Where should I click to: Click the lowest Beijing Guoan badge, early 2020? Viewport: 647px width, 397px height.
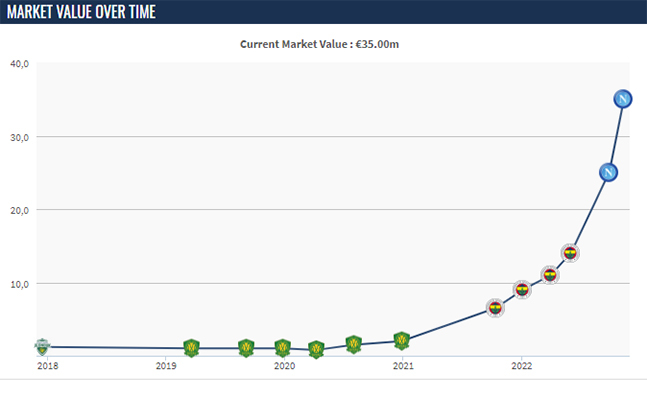coord(316,350)
